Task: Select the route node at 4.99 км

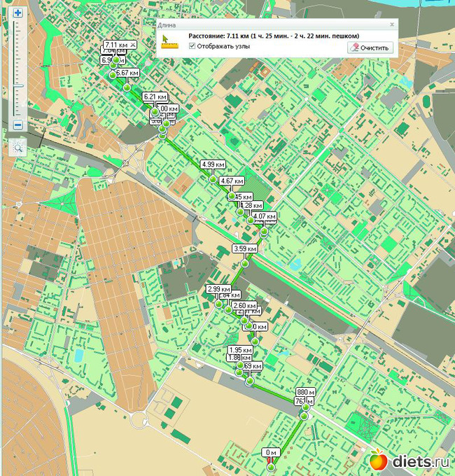Action: (x=213, y=179)
